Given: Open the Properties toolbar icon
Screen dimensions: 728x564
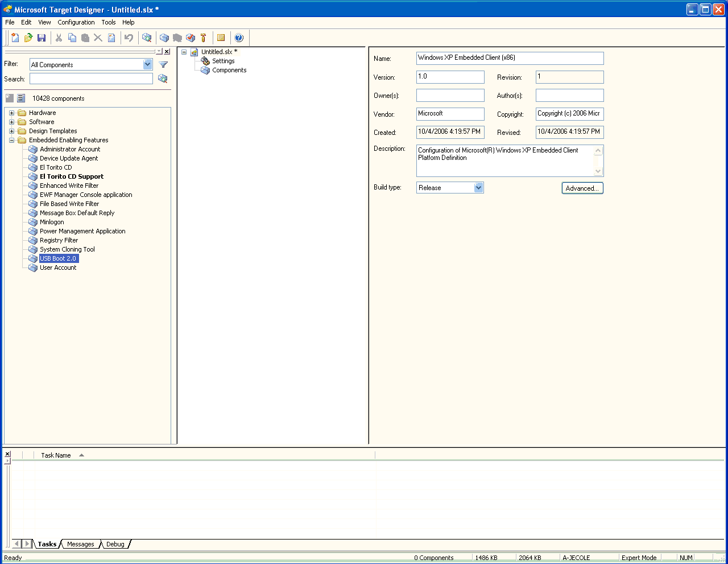Looking at the screenshot, I should [111, 38].
